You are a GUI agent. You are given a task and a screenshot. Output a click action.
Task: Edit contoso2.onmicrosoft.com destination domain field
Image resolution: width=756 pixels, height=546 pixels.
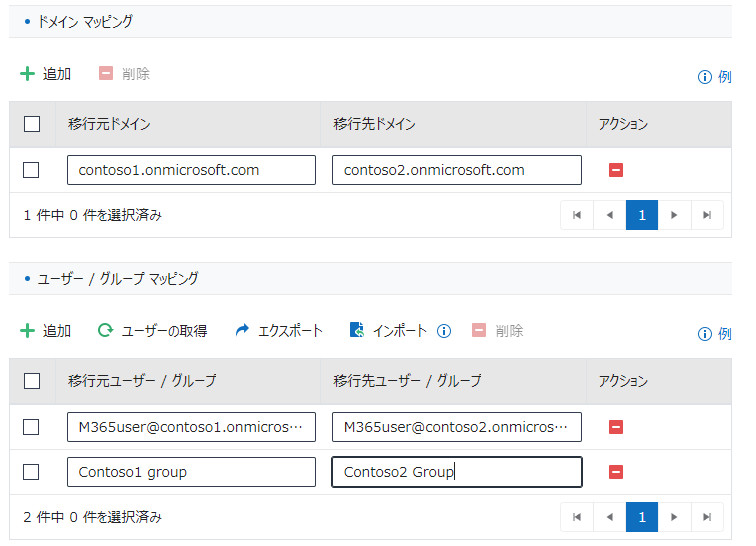point(457,170)
